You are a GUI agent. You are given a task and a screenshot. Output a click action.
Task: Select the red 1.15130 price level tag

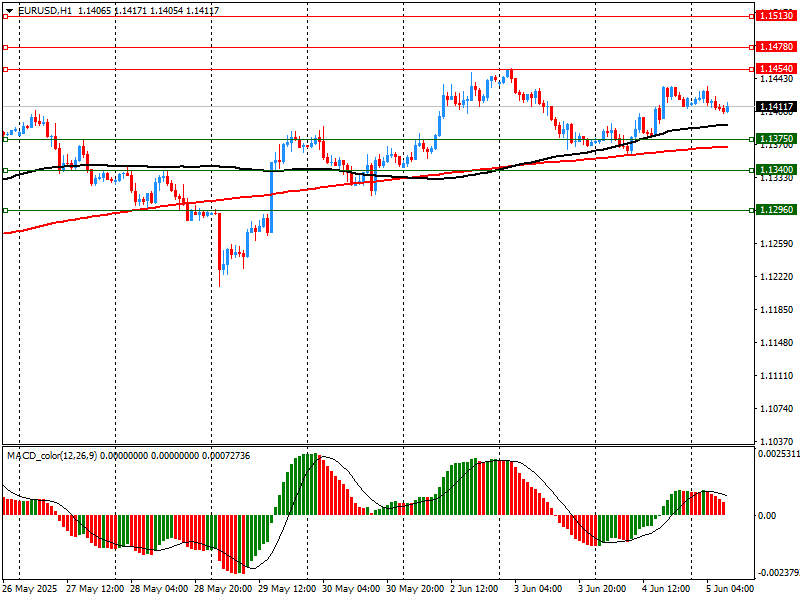coord(776,16)
